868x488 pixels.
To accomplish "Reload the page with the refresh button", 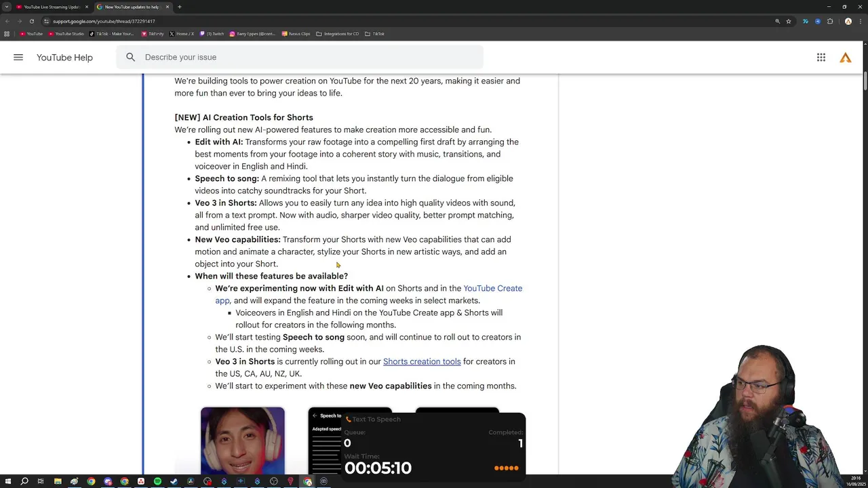I will click(x=31, y=21).
